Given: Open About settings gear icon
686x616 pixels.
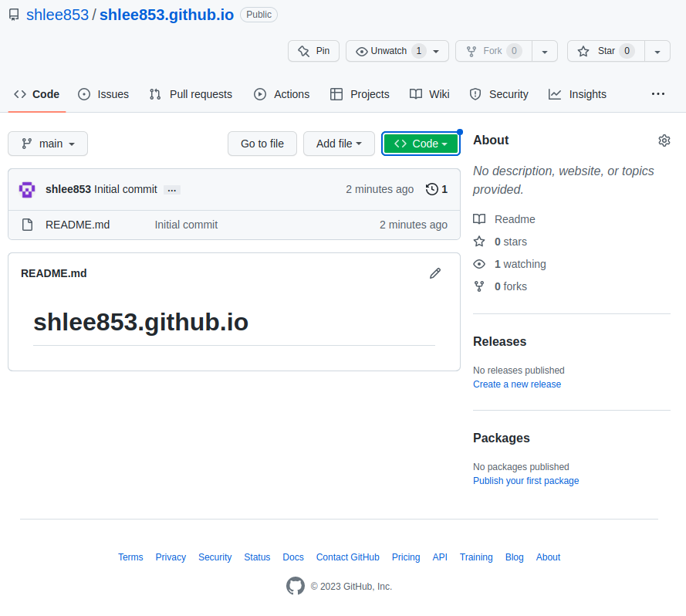Looking at the screenshot, I should tap(664, 140).
